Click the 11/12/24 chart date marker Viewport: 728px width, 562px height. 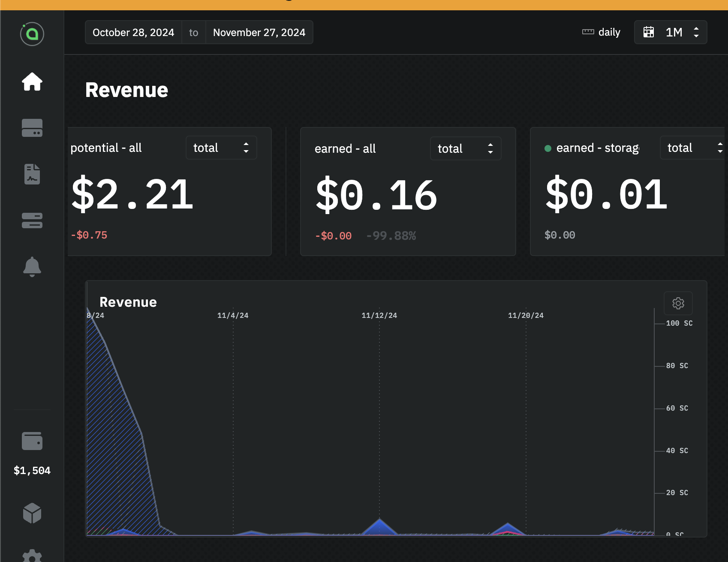pyautogui.click(x=379, y=315)
